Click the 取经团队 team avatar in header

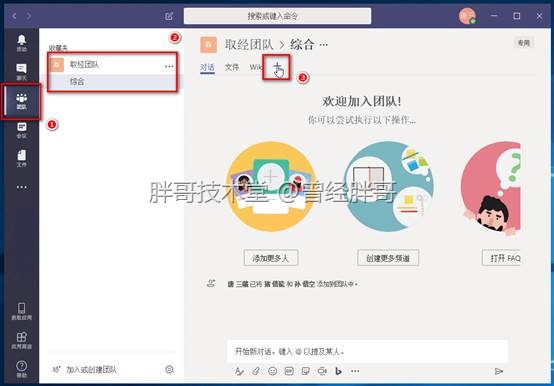pos(208,44)
